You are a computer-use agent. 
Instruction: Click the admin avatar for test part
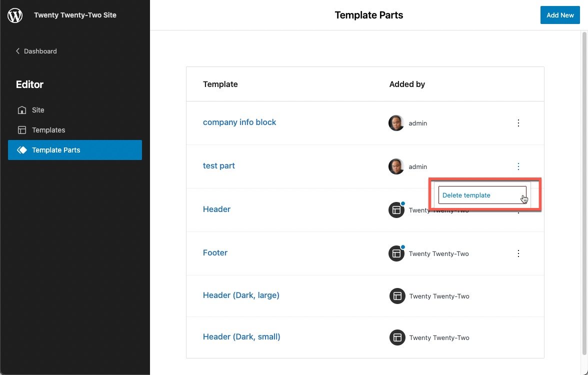pyautogui.click(x=396, y=166)
